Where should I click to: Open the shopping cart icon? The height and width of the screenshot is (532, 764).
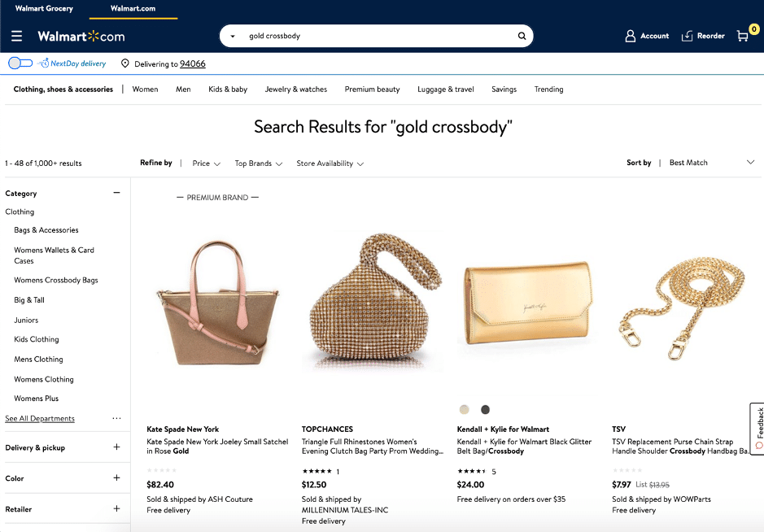tap(743, 36)
